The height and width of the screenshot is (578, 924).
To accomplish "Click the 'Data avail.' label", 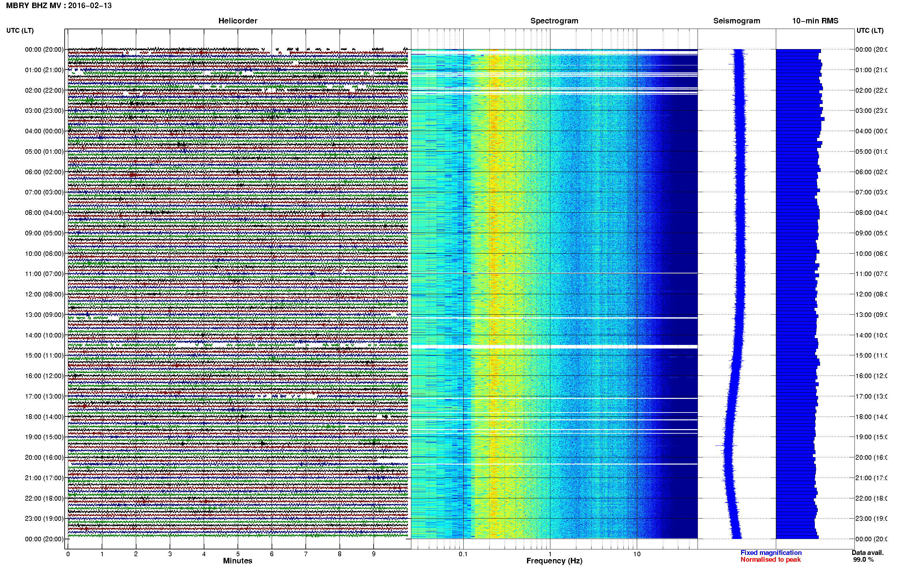I will click(867, 553).
